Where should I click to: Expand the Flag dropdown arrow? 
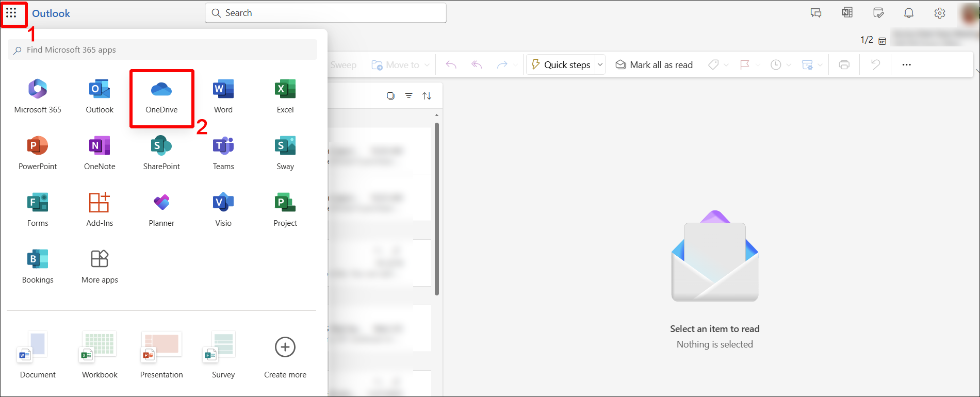click(758, 65)
